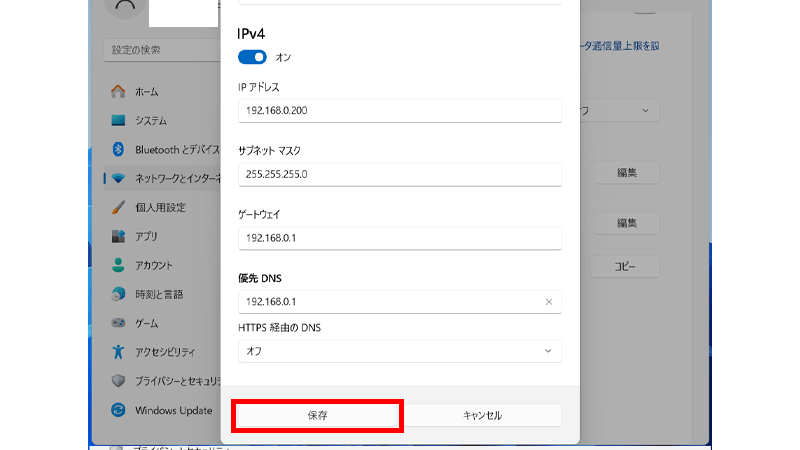Open 時刻と言語 in the sidebar
The width and height of the screenshot is (800, 450).
point(161,294)
